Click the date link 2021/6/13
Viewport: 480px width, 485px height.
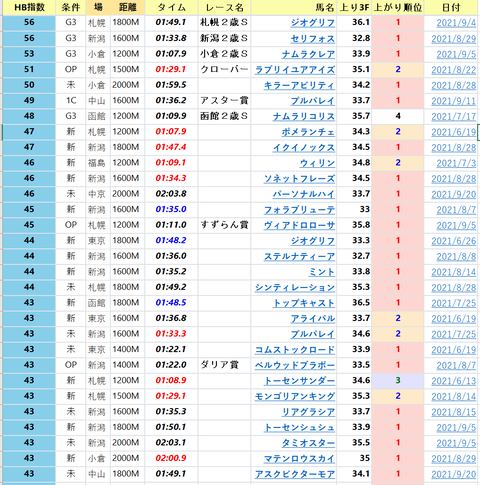[454, 380]
